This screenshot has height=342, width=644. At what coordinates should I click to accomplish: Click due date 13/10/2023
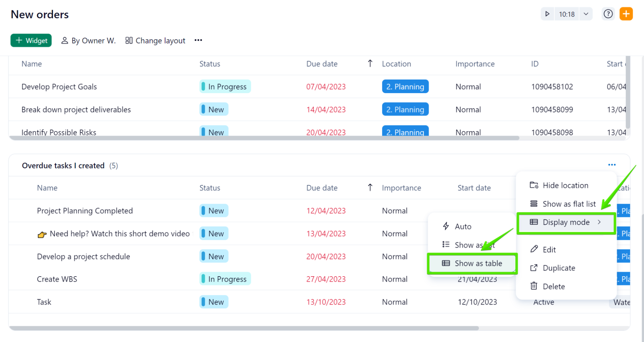click(326, 302)
